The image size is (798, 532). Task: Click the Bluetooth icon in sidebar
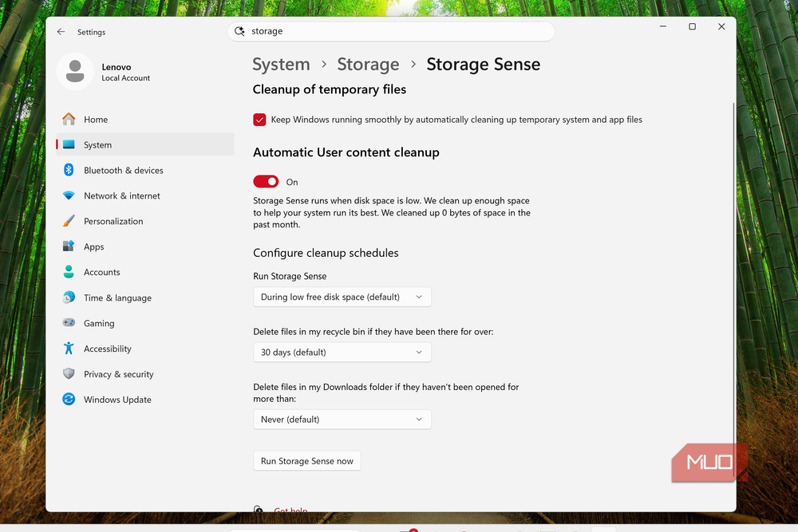[69, 170]
